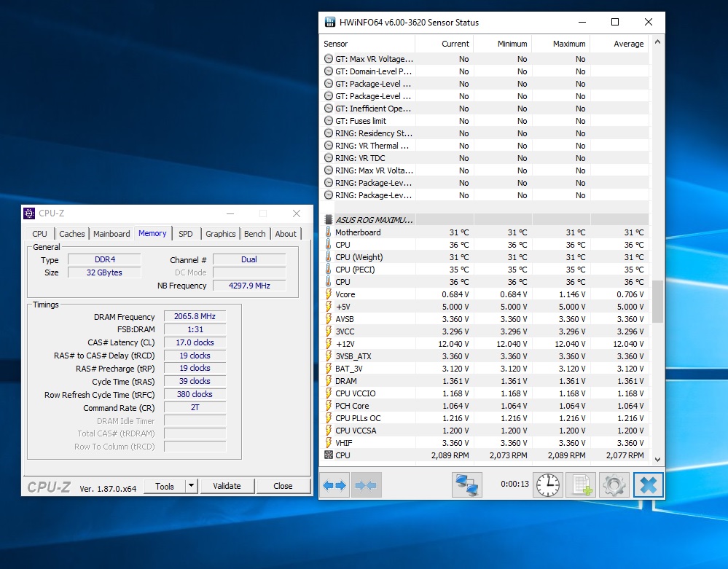Open the Mainboard tab

point(111,234)
